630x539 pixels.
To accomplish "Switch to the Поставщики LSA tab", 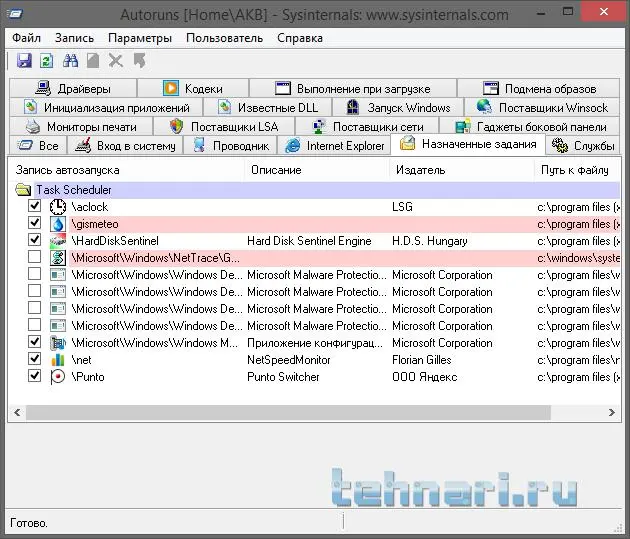I will 224,127.
